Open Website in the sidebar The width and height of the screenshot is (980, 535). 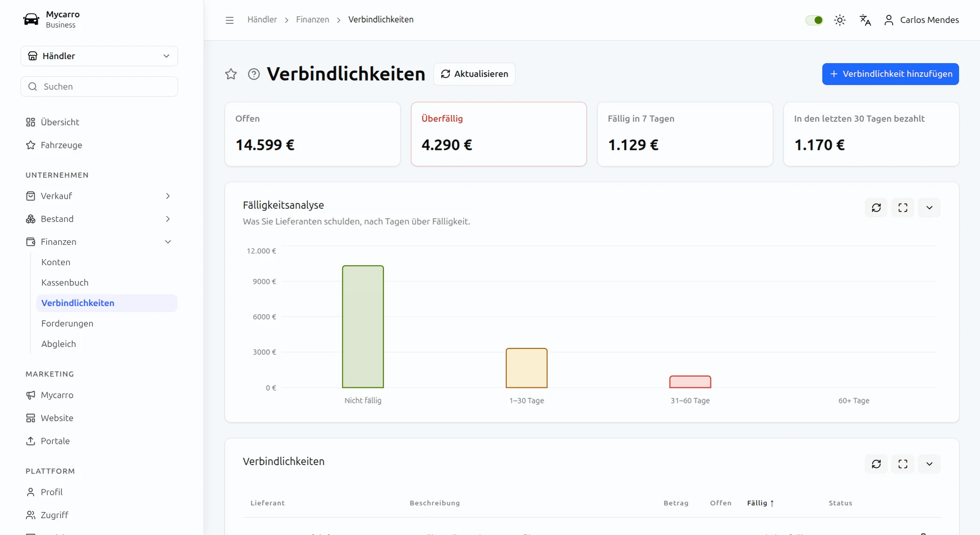click(99, 418)
